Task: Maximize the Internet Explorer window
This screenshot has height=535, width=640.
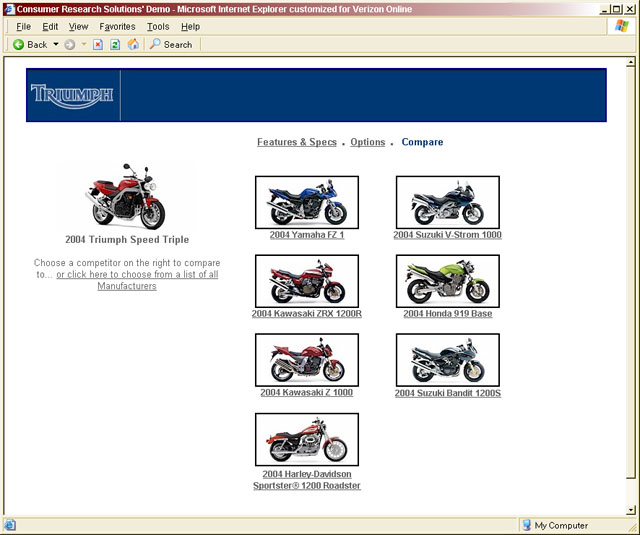Action: [617, 9]
